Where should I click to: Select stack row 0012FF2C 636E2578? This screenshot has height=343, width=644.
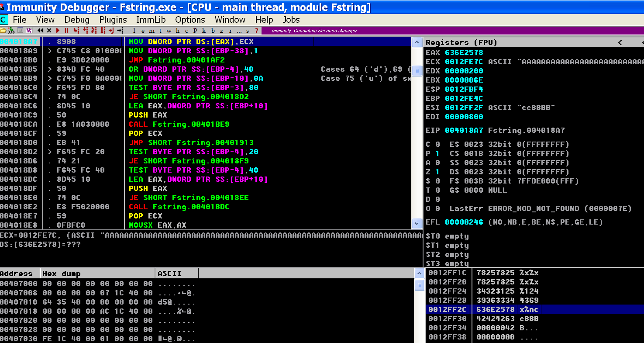(x=535, y=309)
